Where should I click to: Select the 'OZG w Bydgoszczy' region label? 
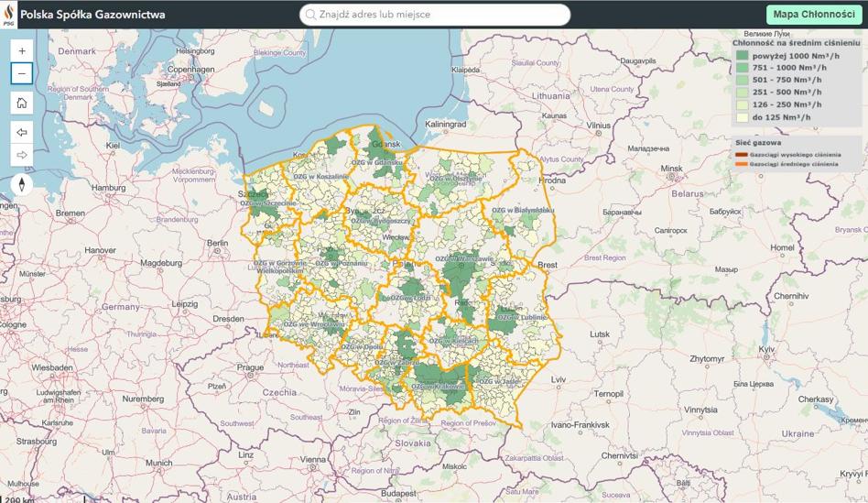coord(381,221)
